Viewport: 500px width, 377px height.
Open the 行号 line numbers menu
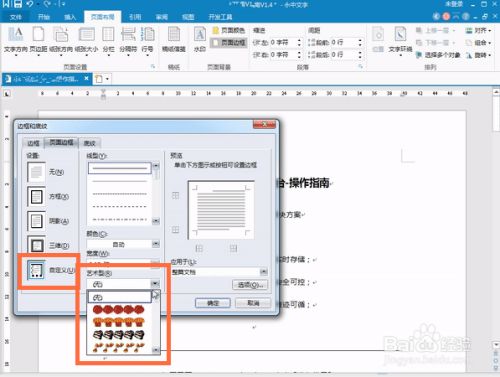point(147,40)
